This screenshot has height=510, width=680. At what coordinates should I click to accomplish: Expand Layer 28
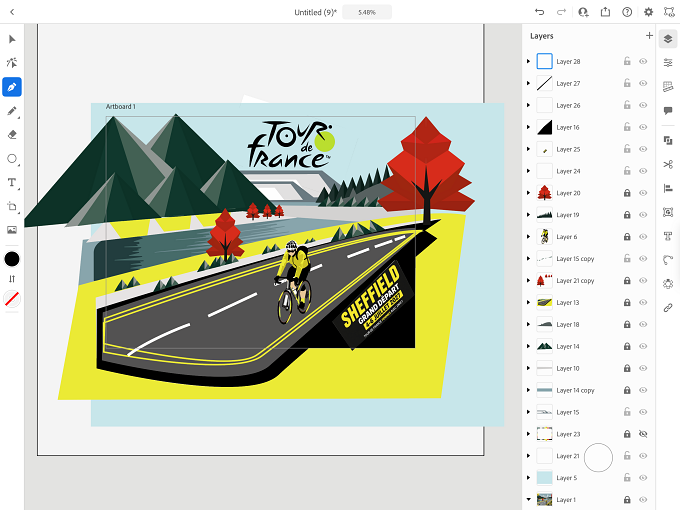528,62
